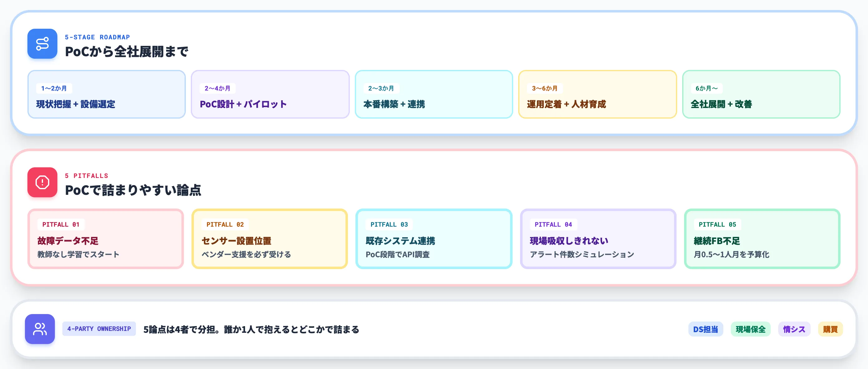This screenshot has width=868, height=369.
Task: Click the 現場吸収しきれない title
Action: tap(569, 241)
